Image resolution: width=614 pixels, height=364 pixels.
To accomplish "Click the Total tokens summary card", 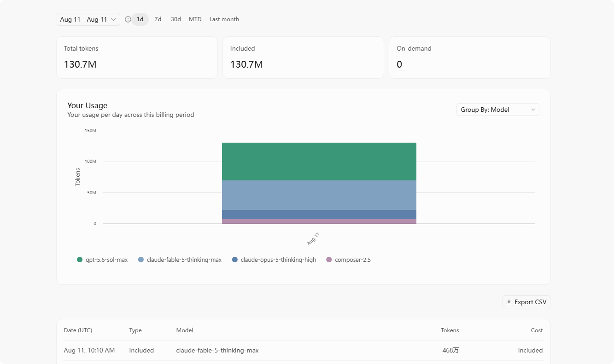I will coord(137,58).
